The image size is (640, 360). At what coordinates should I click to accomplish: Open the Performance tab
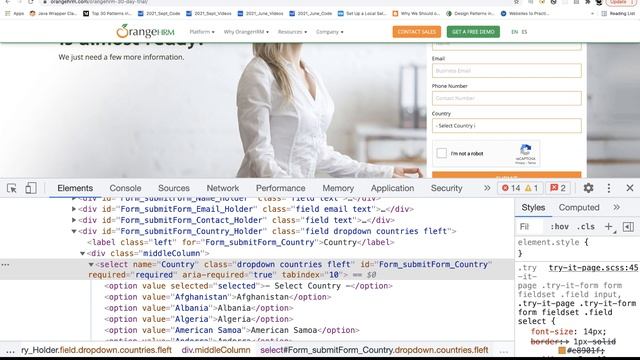coord(280,188)
